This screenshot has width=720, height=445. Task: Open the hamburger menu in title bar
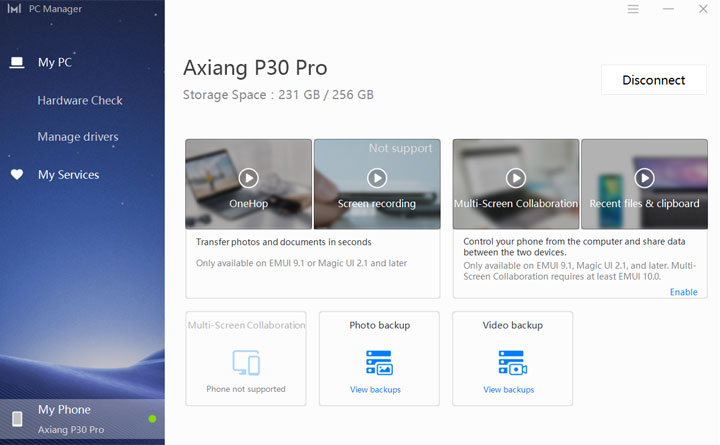633,9
